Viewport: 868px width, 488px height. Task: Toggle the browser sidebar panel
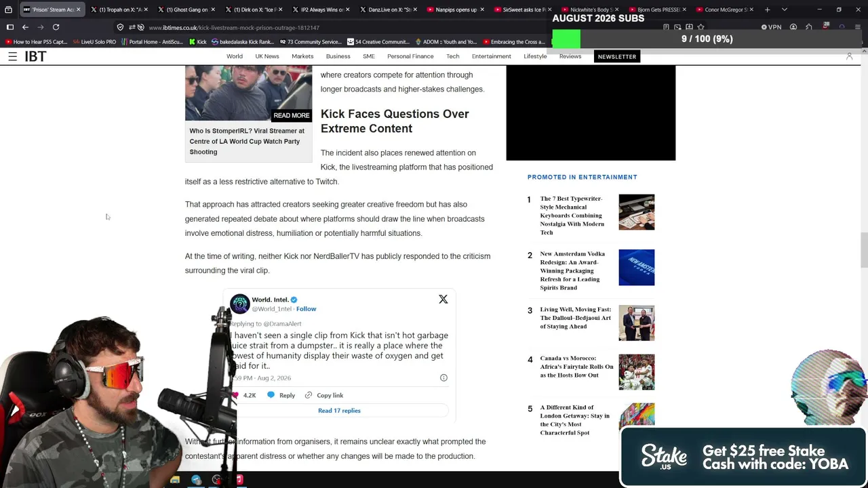click(x=10, y=27)
